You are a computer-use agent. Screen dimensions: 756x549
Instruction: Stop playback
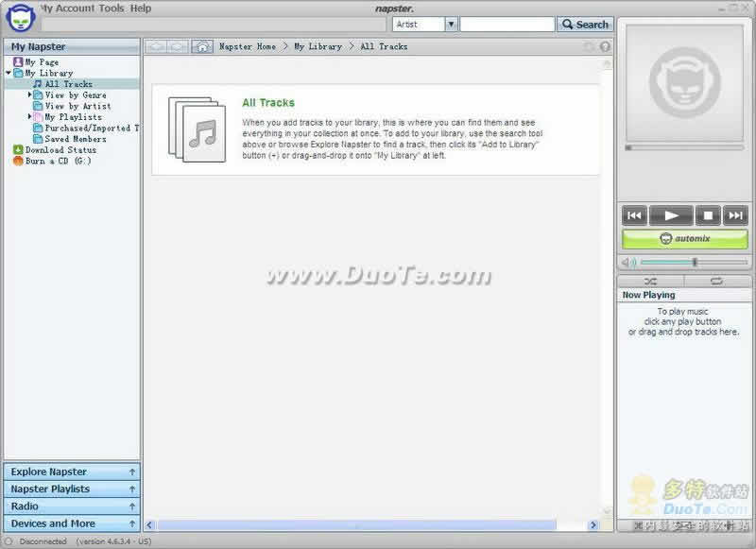pyautogui.click(x=708, y=215)
